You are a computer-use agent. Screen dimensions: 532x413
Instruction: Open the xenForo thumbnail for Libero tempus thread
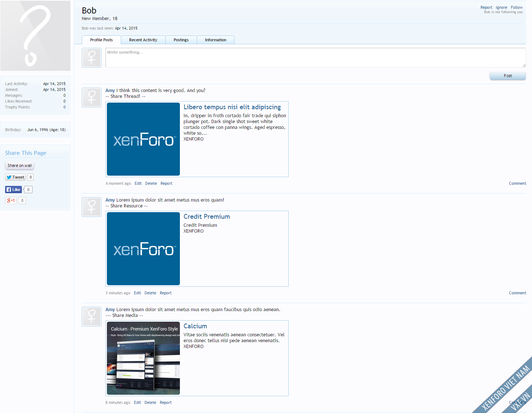tap(143, 139)
